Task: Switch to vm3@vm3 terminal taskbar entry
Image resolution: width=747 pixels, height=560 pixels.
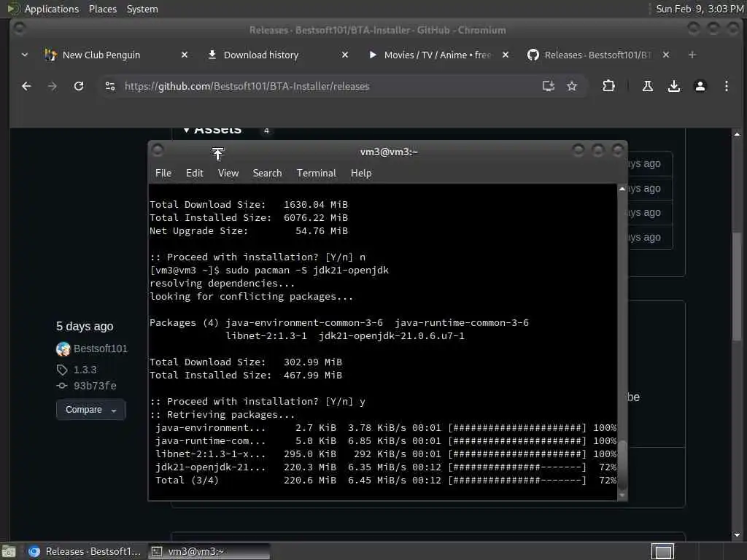Action: pyautogui.click(x=209, y=551)
